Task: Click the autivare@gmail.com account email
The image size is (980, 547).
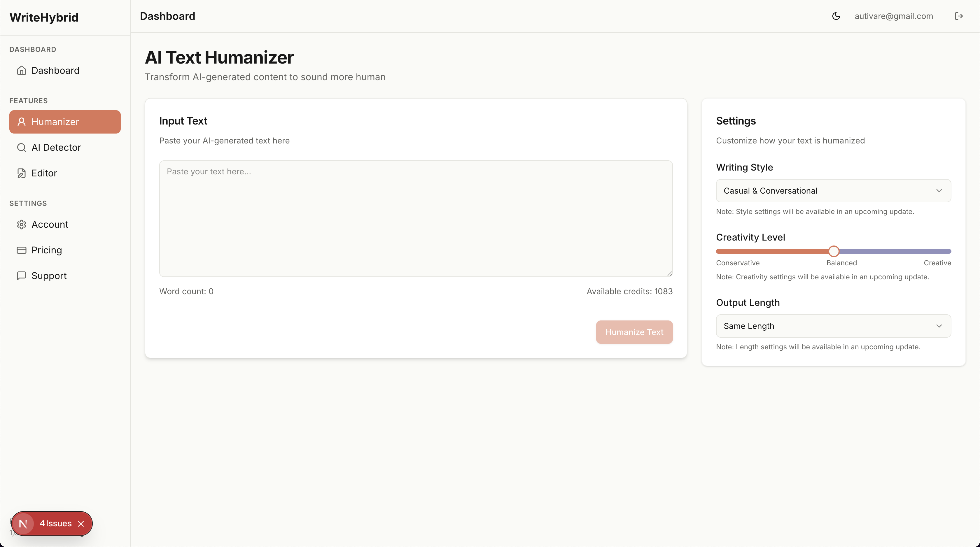Action: (894, 16)
